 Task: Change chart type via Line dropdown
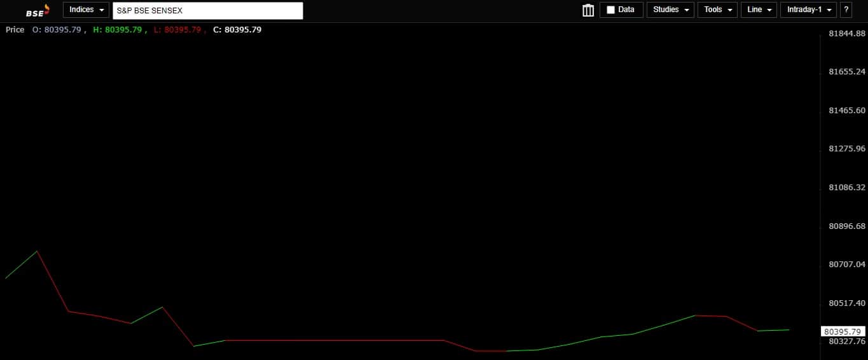coord(759,10)
